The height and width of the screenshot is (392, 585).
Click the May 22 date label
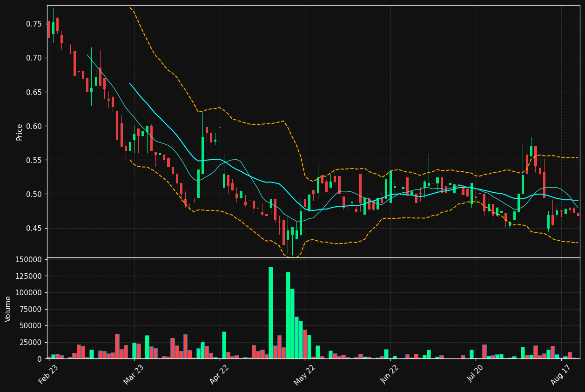(x=304, y=374)
